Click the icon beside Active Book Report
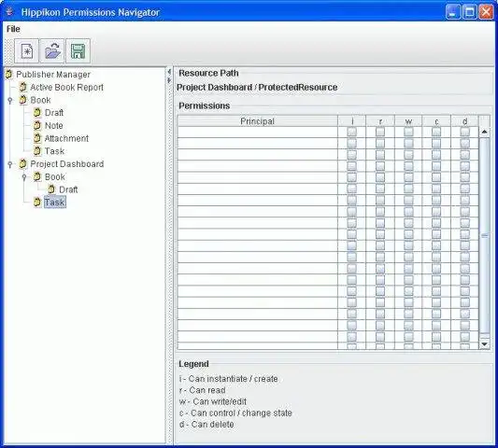The image size is (498, 448). pyautogui.click(x=22, y=87)
